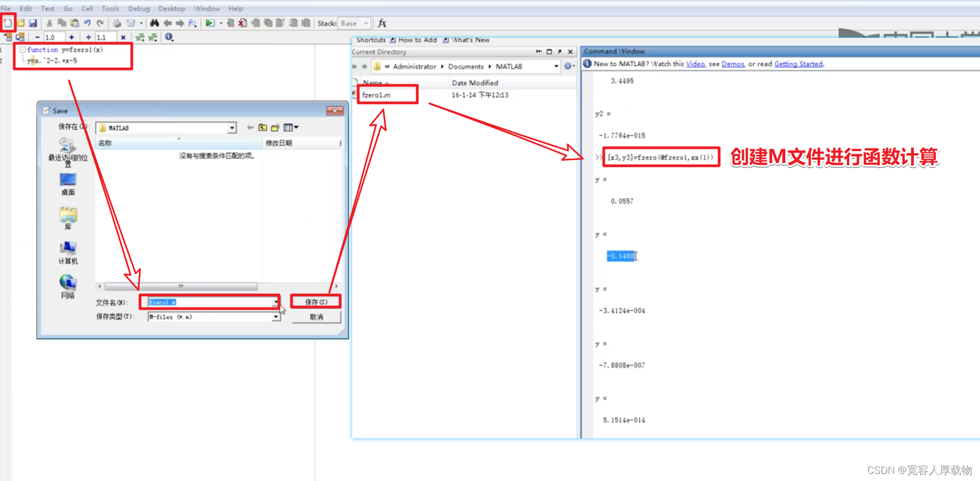Click the Create New Folder icon in Save dialog

tap(275, 128)
